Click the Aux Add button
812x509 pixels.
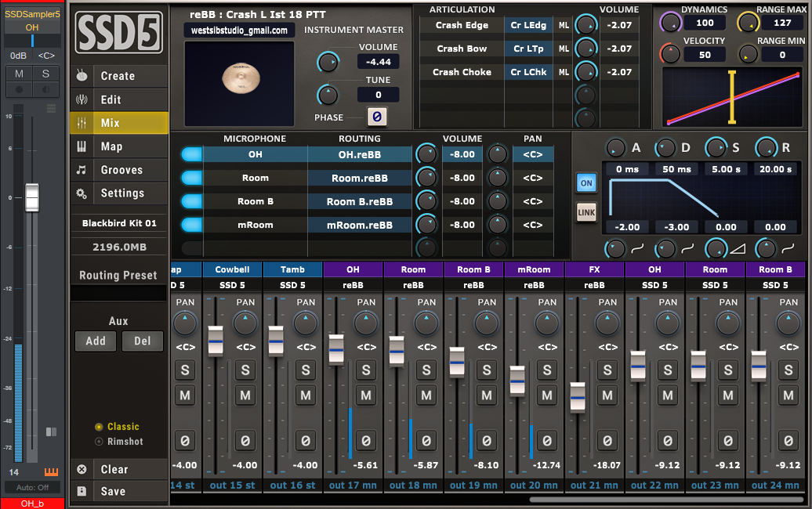tap(96, 341)
